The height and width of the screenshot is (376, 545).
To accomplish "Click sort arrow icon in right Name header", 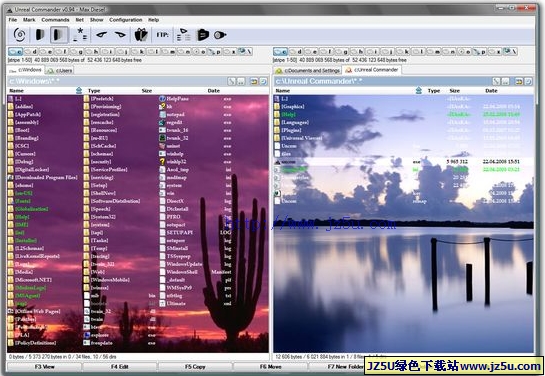I will (418, 91).
